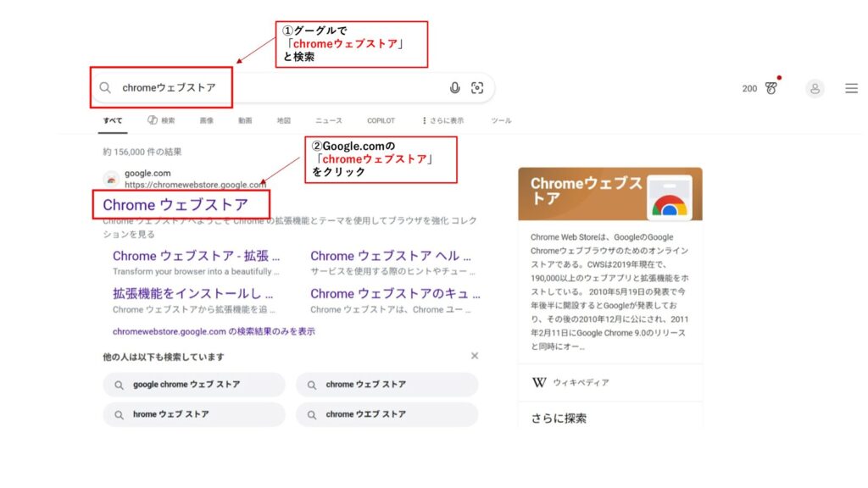
Task: Show only chromewebstore.google.com の検索結果
Action: tap(214, 331)
